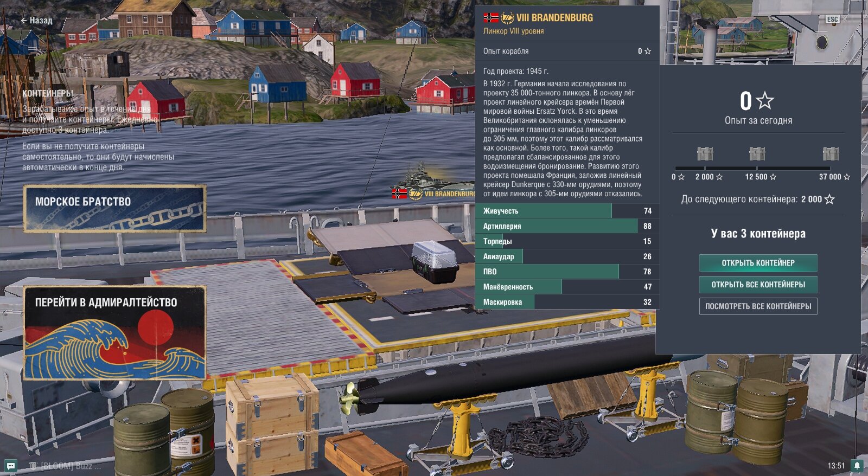
Task: Click the 12 500 milestone value
Action: (756, 177)
